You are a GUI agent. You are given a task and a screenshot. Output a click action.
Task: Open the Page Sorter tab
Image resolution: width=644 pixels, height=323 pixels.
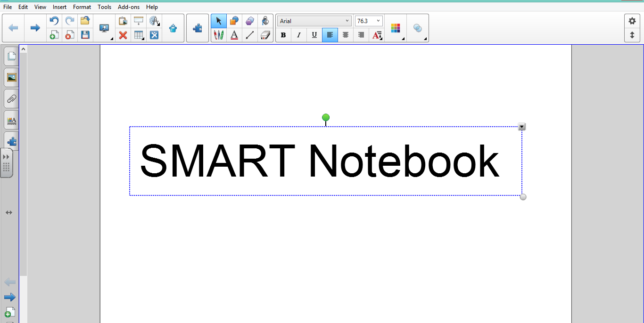pyautogui.click(x=11, y=57)
